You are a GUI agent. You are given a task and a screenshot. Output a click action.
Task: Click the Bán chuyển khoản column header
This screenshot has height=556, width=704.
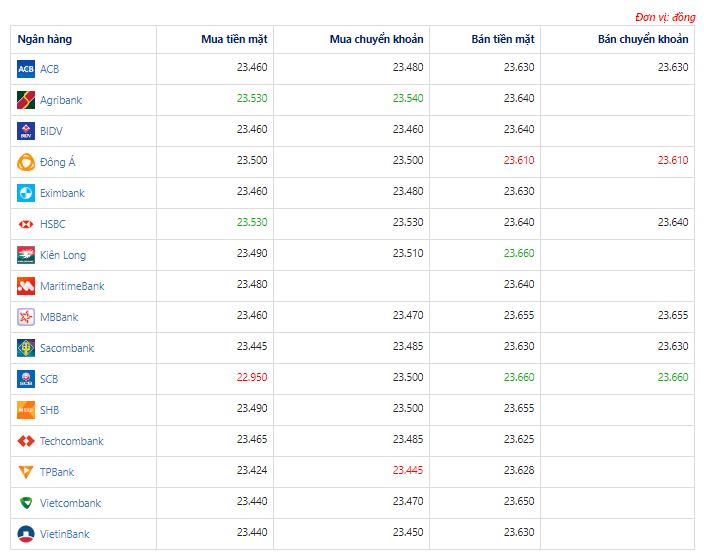643,39
